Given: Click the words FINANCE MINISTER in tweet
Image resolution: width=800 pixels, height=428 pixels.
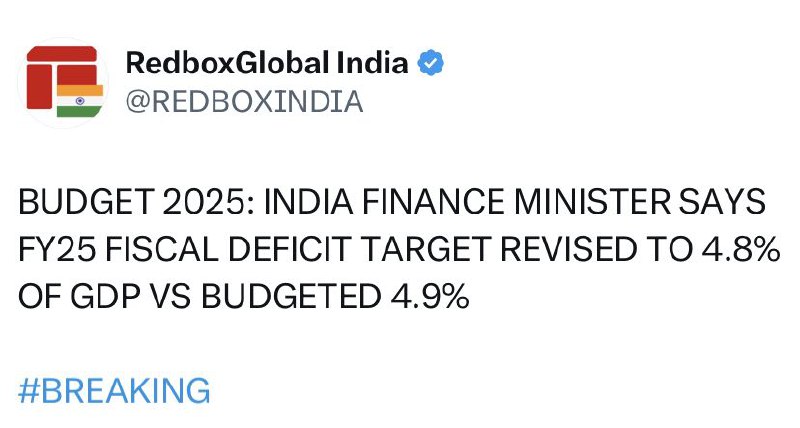Looking at the screenshot, I should click(x=516, y=202).
